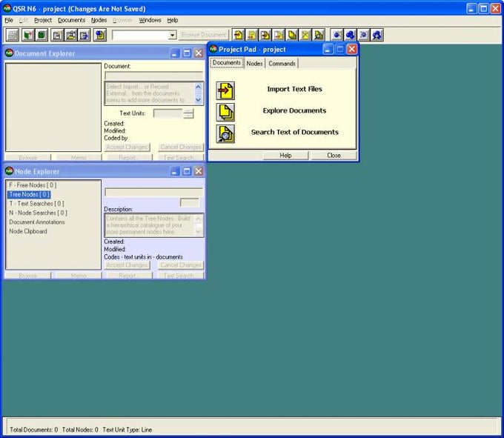
Task: Open the Documents menu
Action: point(71,20)
